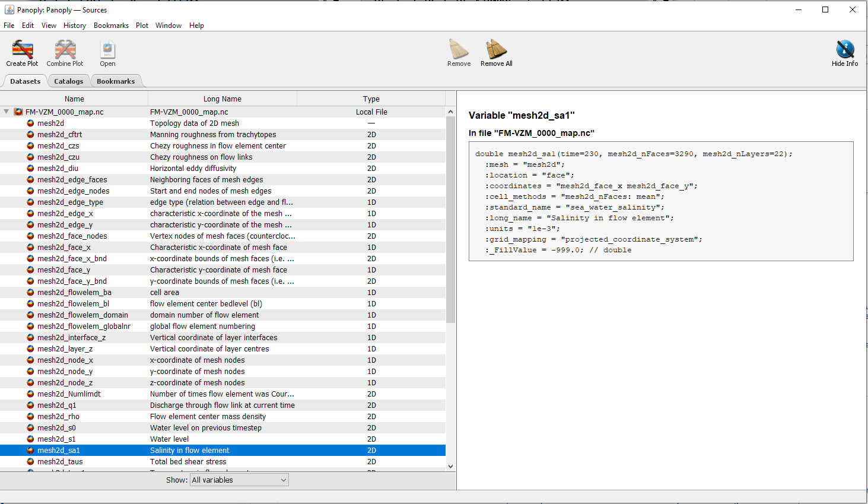Open the Plot menu
The height and width of the screenshot is (504, 868).
142,26
